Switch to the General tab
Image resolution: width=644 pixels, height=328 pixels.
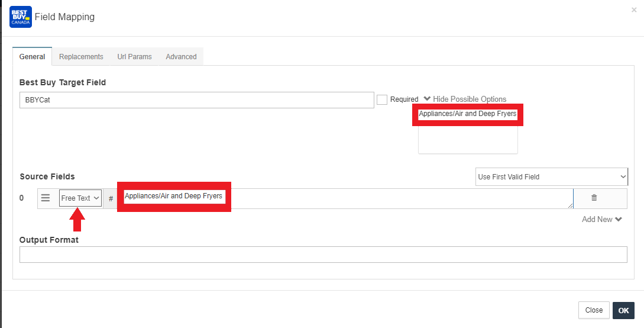tap(32, 57)
